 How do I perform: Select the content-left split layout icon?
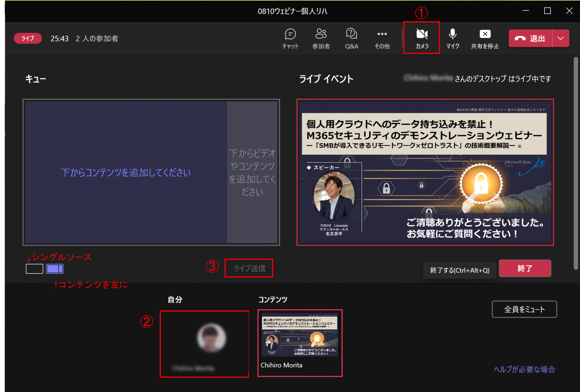point(55,269)
